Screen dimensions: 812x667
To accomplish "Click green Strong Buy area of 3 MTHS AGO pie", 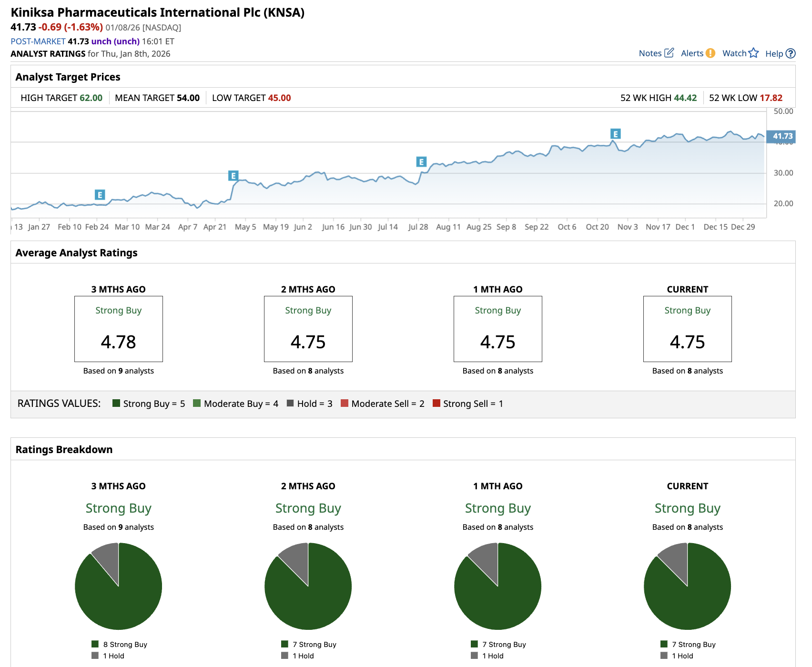I will [124, 600].
